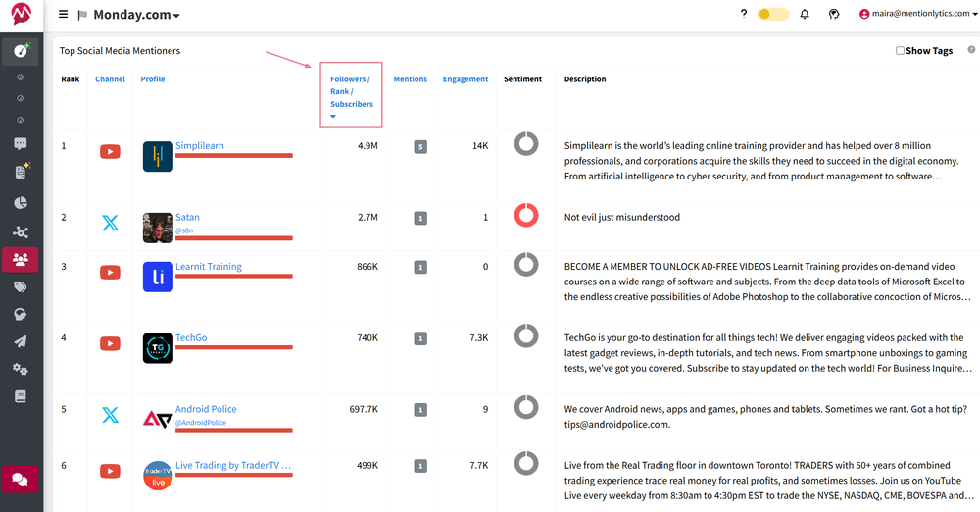
Task: Click the X channel icon in Satan row
Action: 110,223
